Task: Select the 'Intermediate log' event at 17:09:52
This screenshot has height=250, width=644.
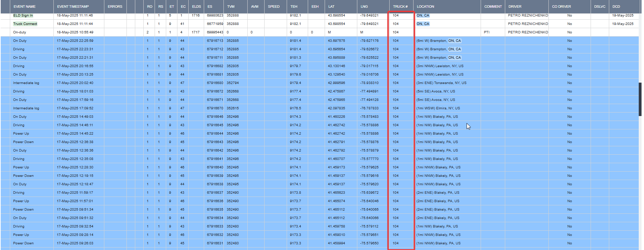Action: click(26, 108)
